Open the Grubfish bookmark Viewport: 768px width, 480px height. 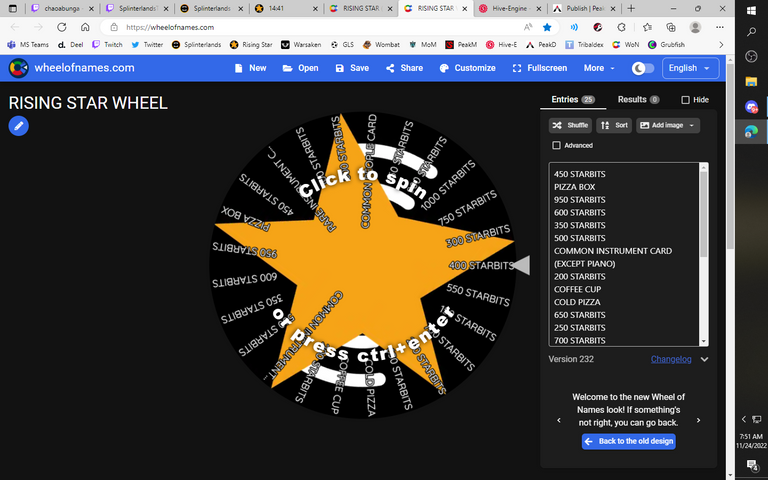666,45
